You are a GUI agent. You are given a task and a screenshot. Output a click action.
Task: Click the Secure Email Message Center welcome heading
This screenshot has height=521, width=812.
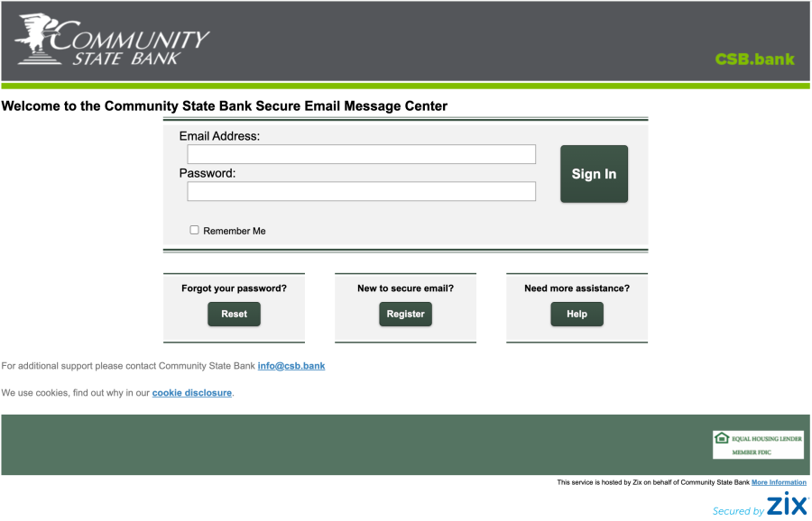pos(225,105)
